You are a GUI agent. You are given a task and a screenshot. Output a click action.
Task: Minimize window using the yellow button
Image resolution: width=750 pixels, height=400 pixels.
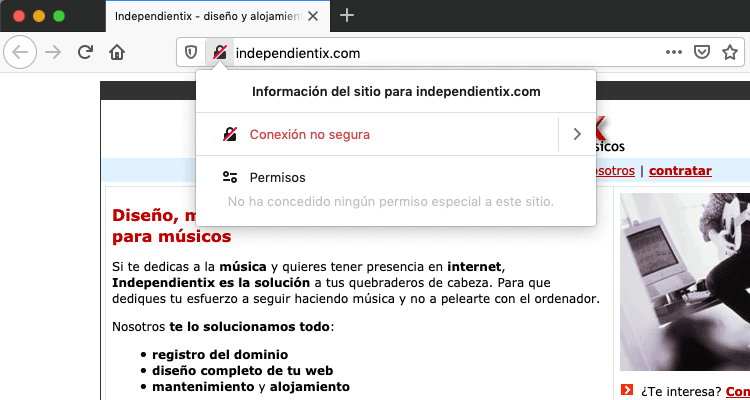tap(39, 16)
